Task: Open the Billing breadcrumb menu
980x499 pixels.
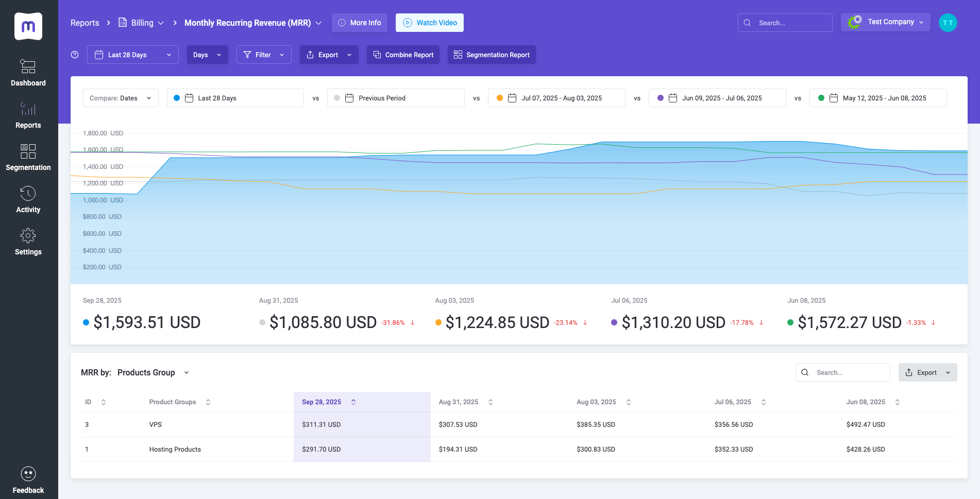Action: tap(142, 23)
